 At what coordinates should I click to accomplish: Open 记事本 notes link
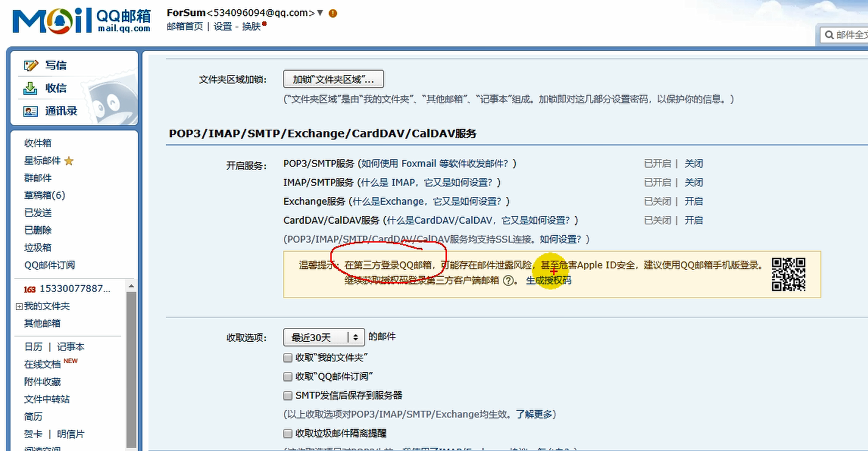pos(71,347)
